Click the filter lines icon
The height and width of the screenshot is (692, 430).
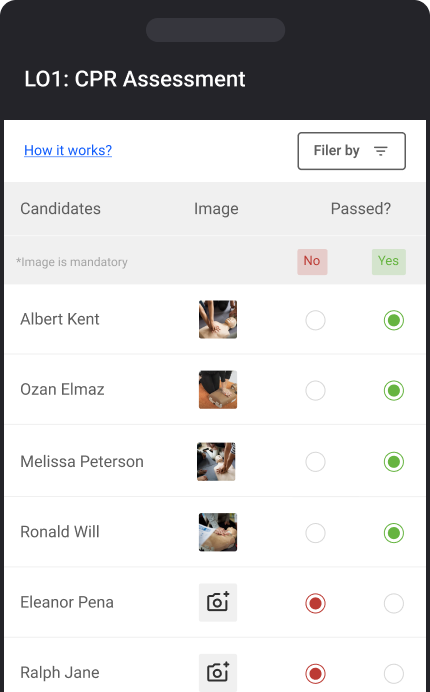381,151
